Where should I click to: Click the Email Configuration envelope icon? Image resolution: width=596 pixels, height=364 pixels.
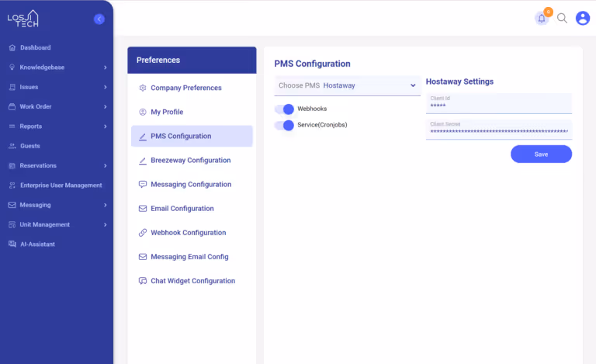(143, 209)
